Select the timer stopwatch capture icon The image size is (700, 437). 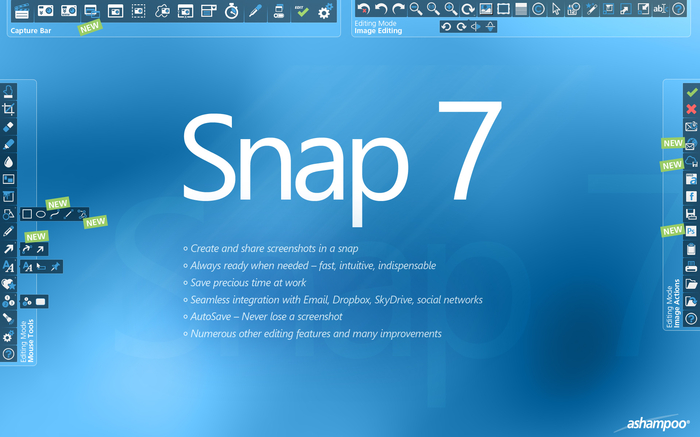(232, 11)
